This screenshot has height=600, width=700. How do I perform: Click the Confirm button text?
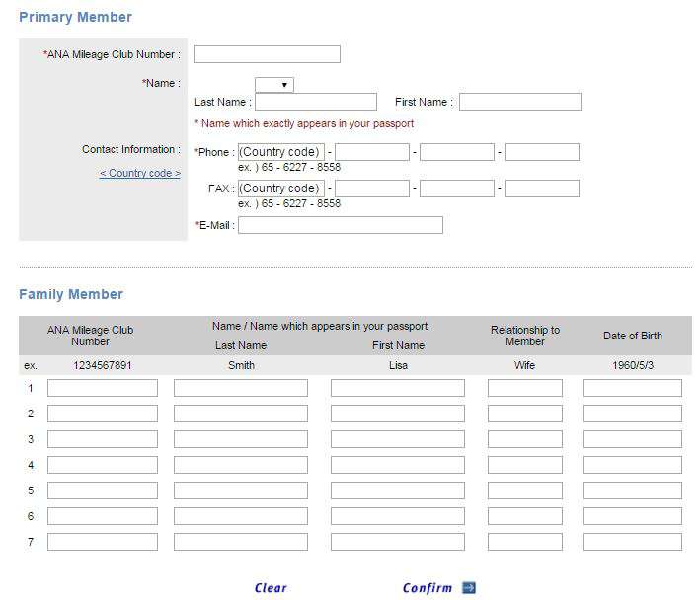coord(428,588)
